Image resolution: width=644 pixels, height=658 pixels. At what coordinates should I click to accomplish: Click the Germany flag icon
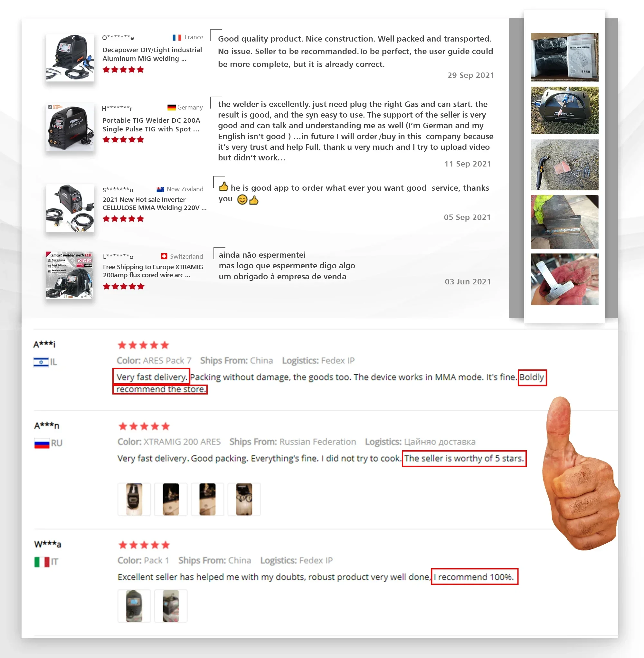tap(172, 107)
